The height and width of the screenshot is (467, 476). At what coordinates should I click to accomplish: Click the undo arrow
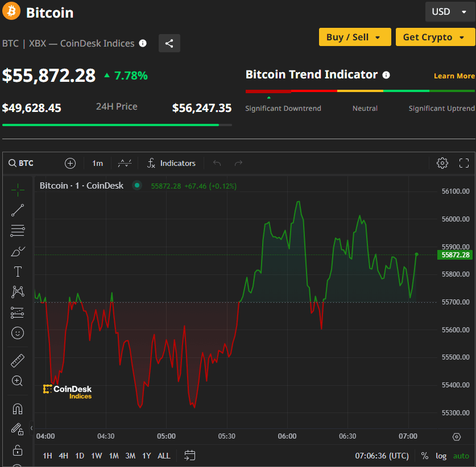(217, 163)
